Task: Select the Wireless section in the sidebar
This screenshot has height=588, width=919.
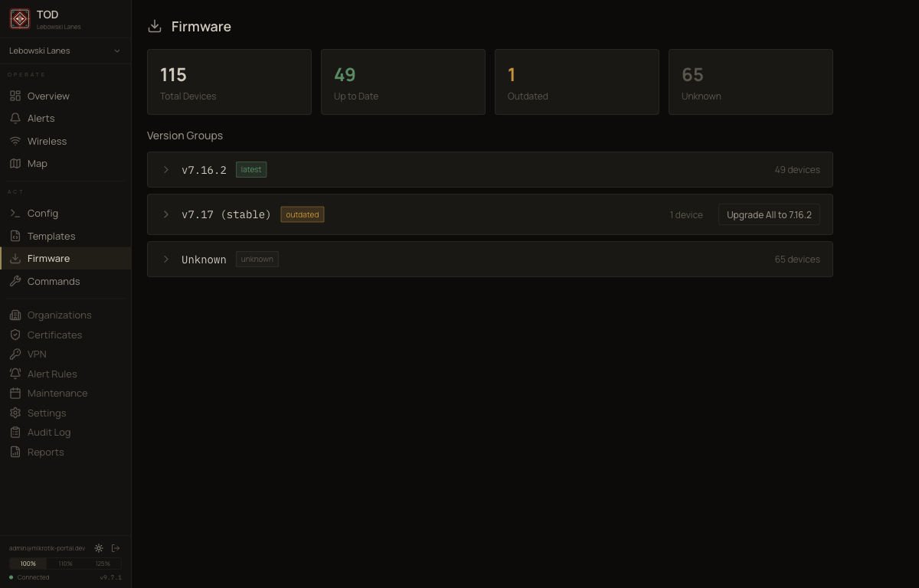Action: pos(47,141)
